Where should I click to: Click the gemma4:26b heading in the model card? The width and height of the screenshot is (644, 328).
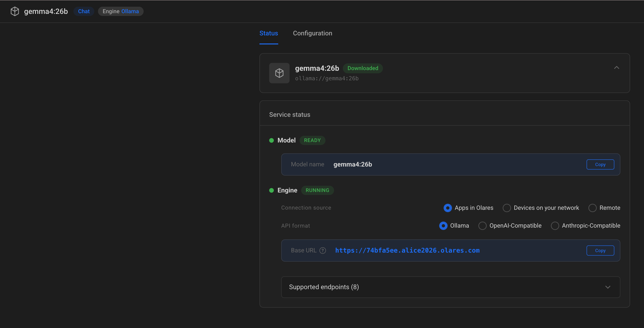click(317, 68)
